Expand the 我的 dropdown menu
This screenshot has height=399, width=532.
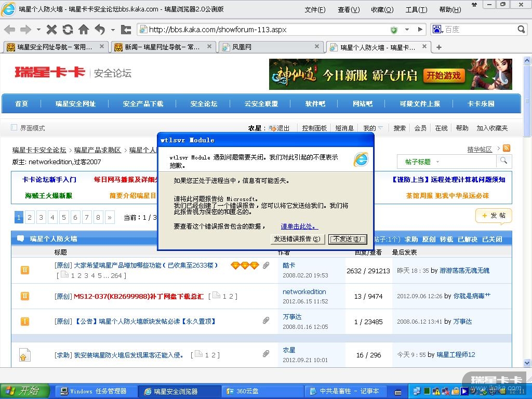[373, 128]
